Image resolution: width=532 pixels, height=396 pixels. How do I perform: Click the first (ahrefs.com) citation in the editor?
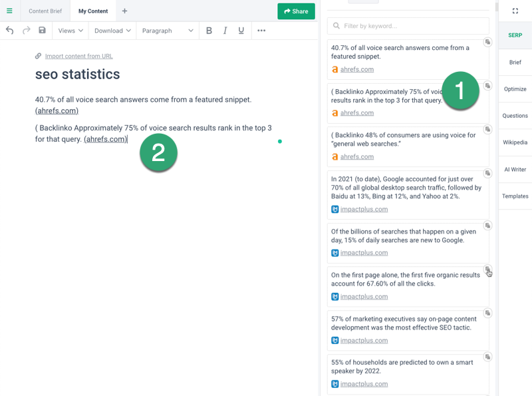coord(57,110)
